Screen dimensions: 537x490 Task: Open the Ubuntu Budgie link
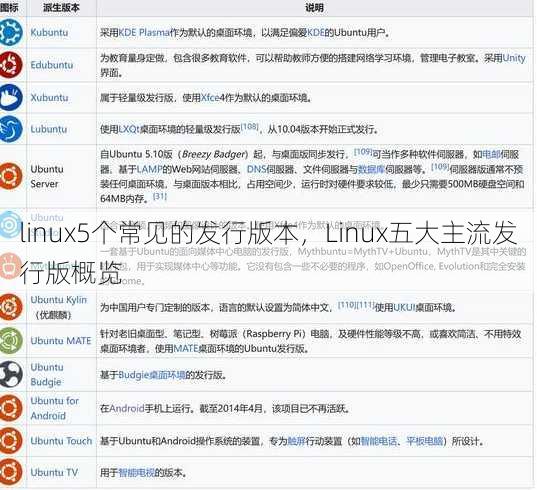pyautogui.click(x=47, y=374)
